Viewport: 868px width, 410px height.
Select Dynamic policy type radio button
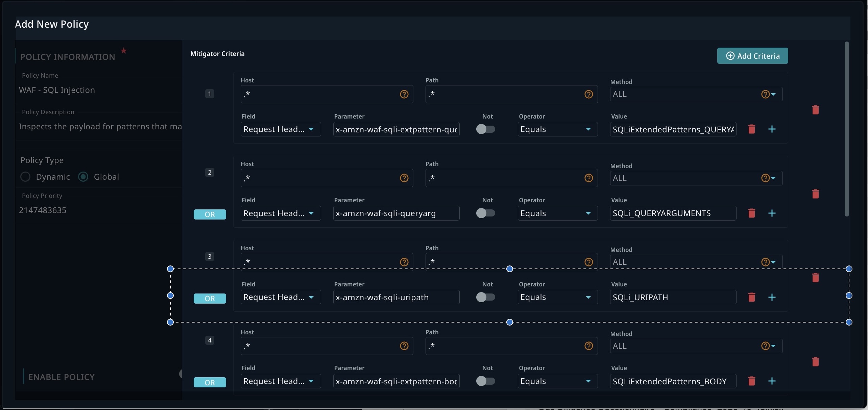[26, 177]
